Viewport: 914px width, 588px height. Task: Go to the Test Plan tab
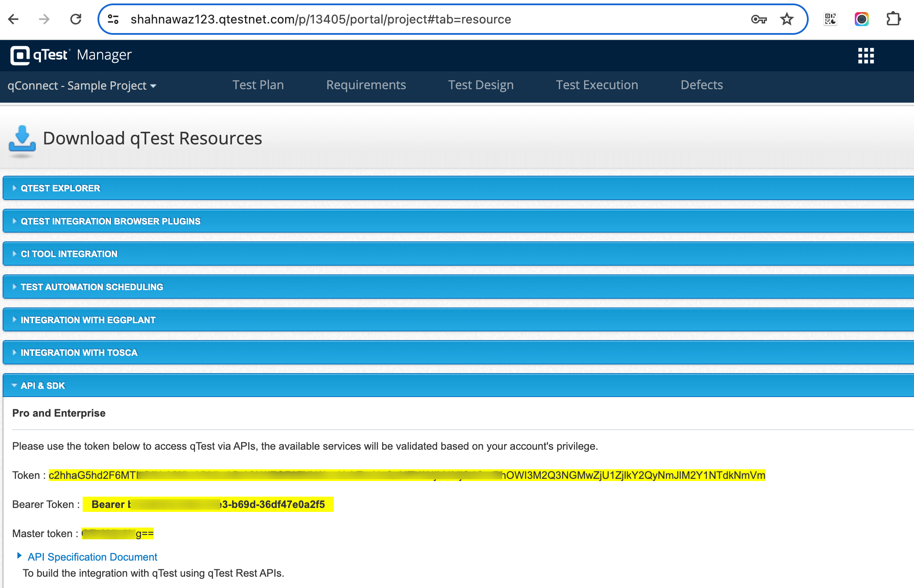tap(258, 85)
